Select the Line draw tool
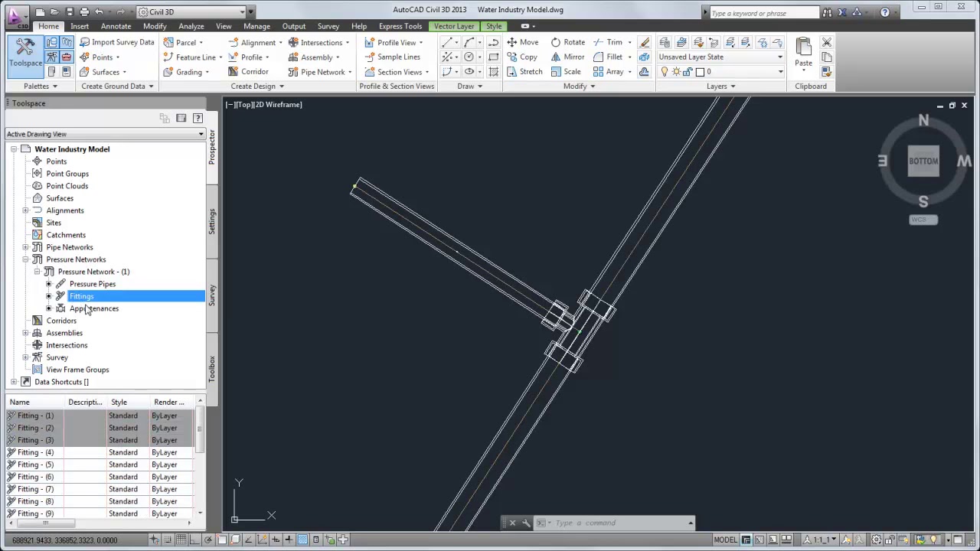The height and width of the screenshot is (551, 980). [x=448, y=42]
